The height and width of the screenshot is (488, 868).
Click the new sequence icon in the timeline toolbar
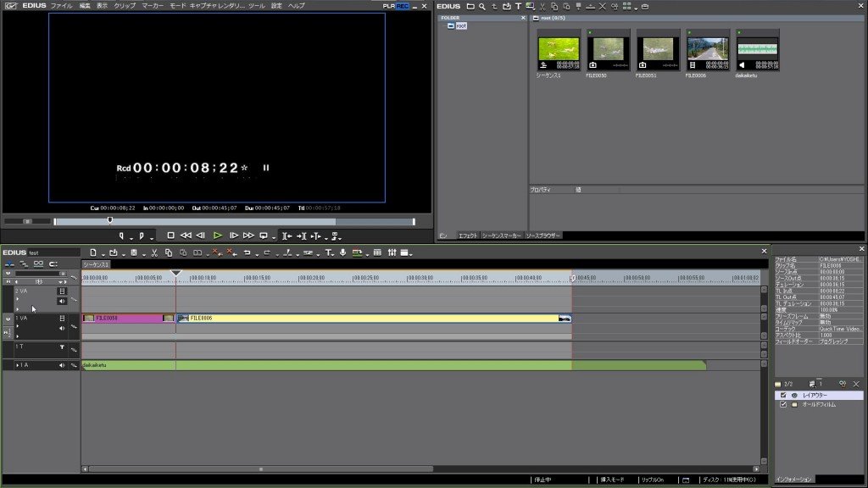93,252
